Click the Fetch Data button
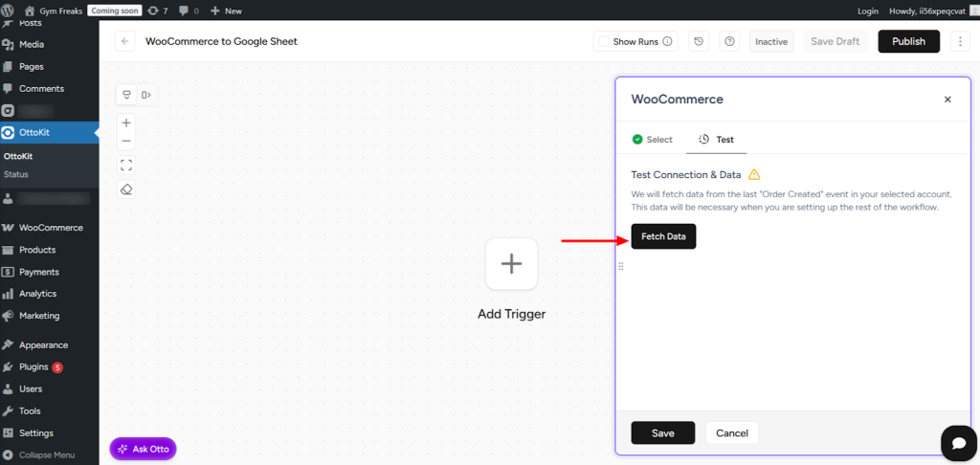 [663, 236]
